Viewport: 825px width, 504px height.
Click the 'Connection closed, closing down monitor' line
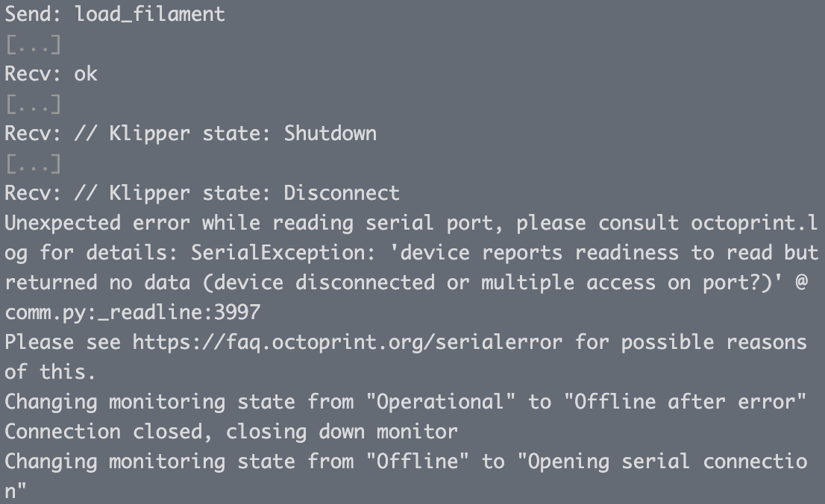point(231,432)
